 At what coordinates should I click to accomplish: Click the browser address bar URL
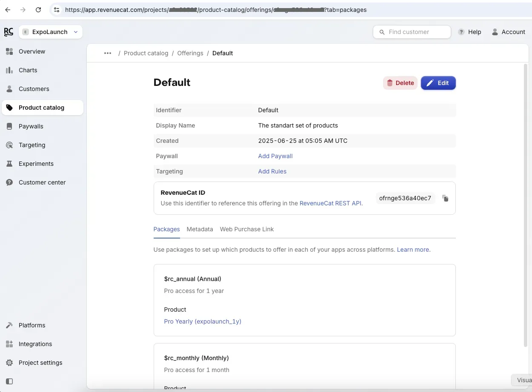tap(216, 10)
